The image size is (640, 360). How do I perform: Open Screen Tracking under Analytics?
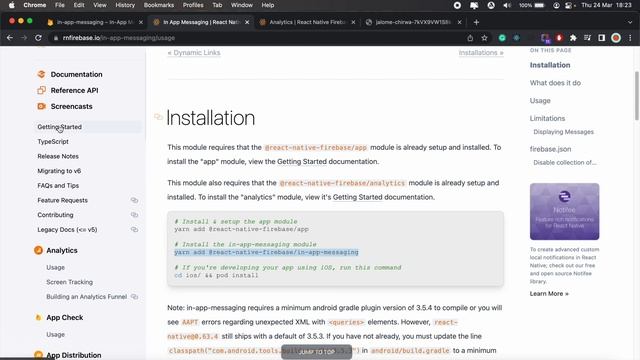[69, 282]
